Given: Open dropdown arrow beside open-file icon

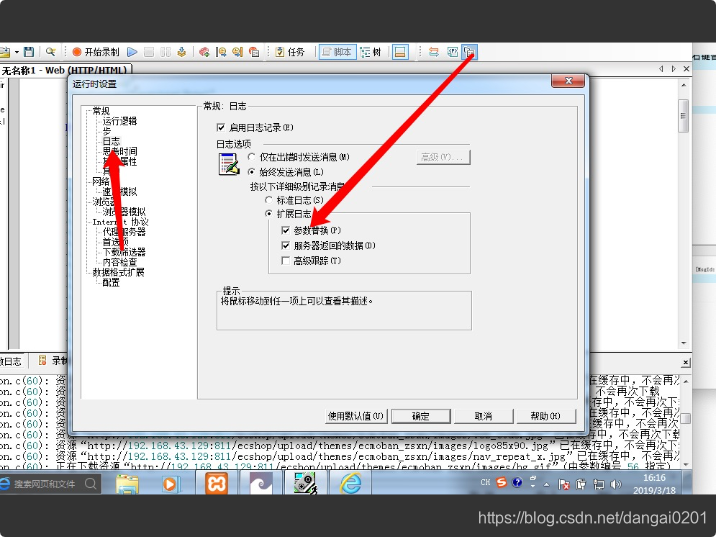Looking at the screenshot, I should tap(16, 52).
